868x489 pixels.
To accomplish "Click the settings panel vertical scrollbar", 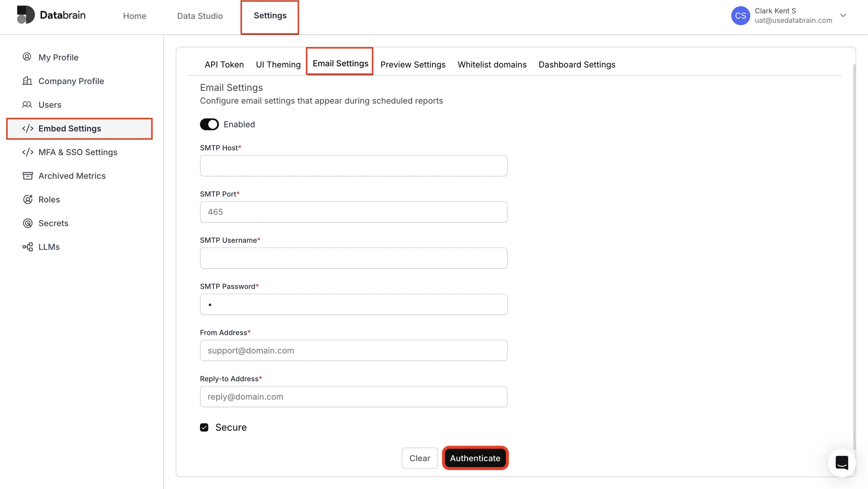I will [x=854, y=256].
